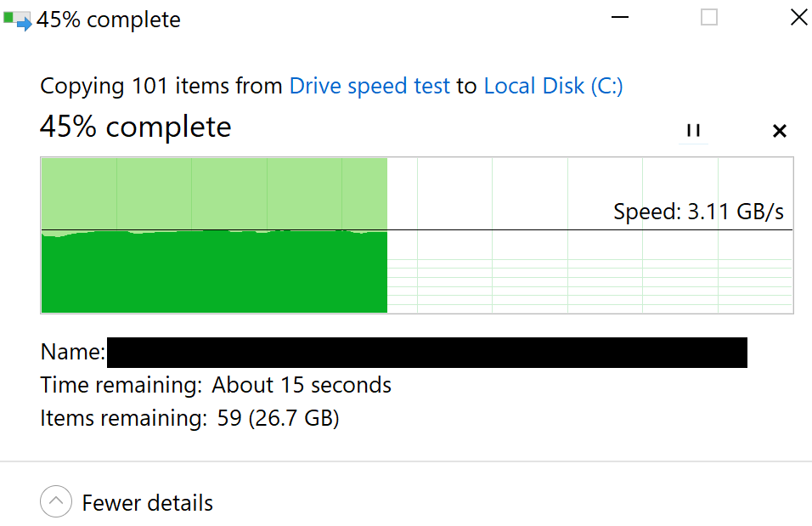Click the "Fewer details" label
This screenshot has width=812, height=526.
click(147, 503)
